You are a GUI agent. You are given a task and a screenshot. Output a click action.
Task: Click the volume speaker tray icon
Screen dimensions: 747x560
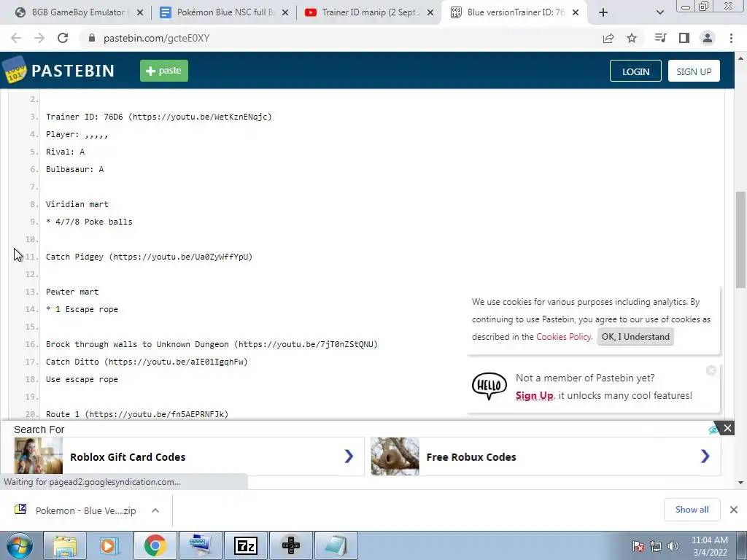coord(673,546)
